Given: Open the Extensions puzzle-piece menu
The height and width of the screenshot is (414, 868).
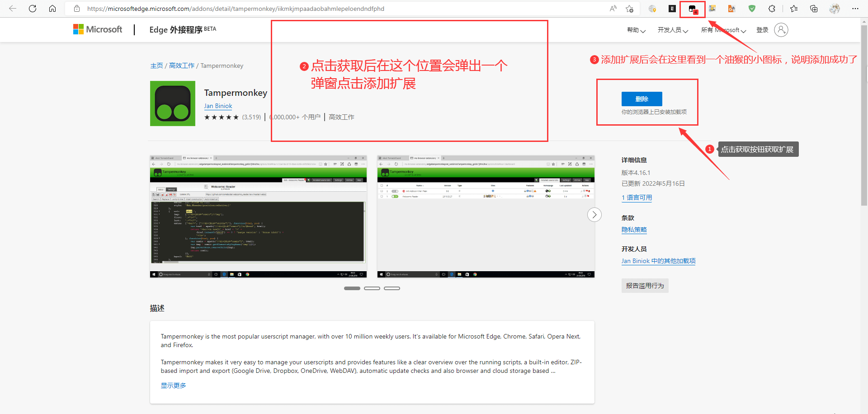Looking at the screenshot, I should (772, 9).
